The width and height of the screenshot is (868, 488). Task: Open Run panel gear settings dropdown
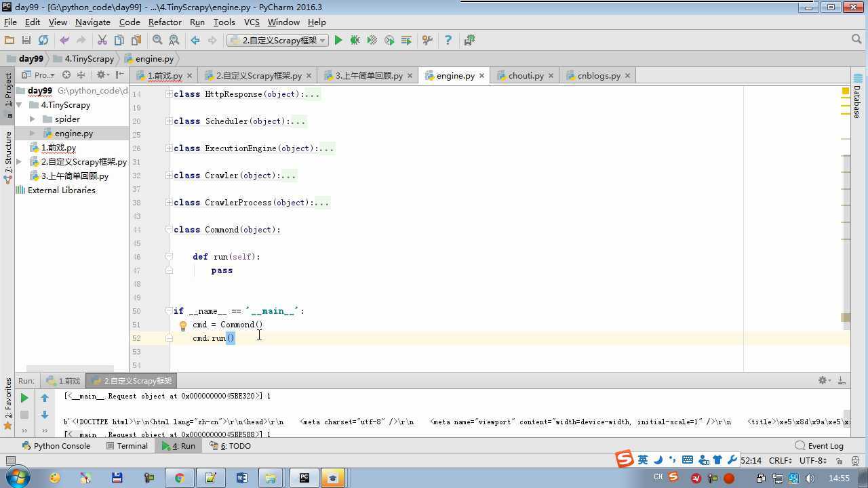(x=824, y=381)
